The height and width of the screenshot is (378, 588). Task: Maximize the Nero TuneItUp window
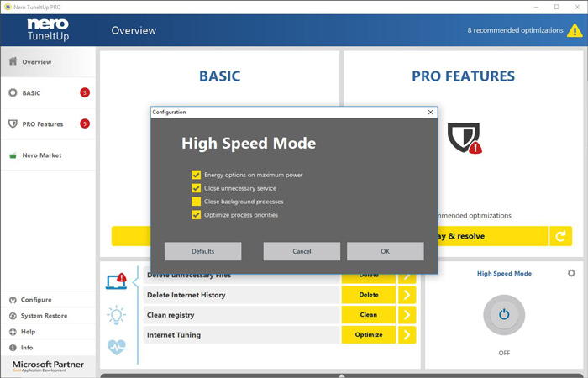[557, 7]
